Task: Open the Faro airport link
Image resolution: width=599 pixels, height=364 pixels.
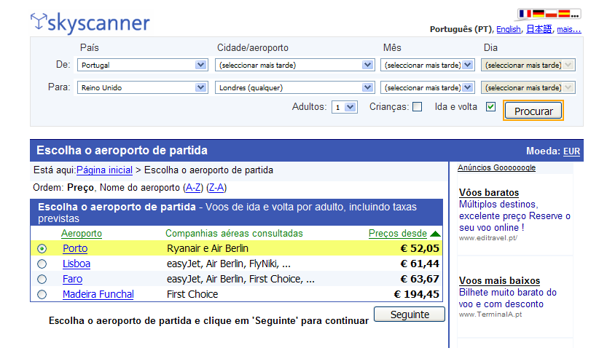Action: (73, 280)
